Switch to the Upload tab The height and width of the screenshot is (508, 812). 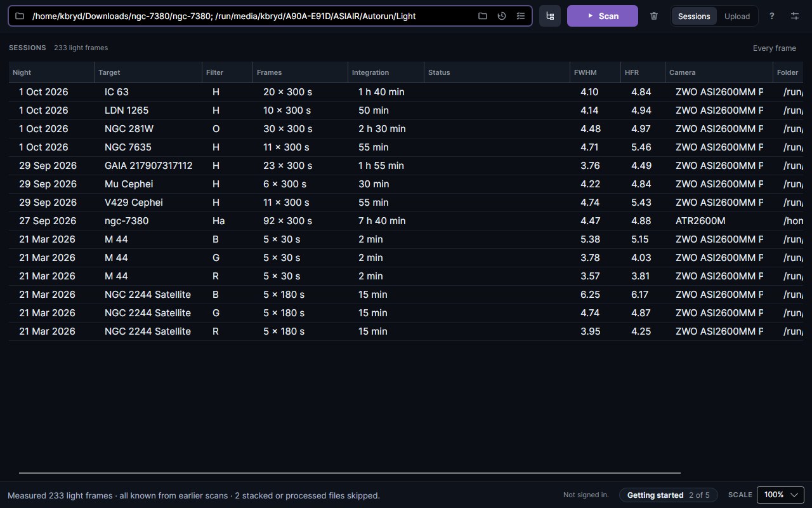(737, 16)
